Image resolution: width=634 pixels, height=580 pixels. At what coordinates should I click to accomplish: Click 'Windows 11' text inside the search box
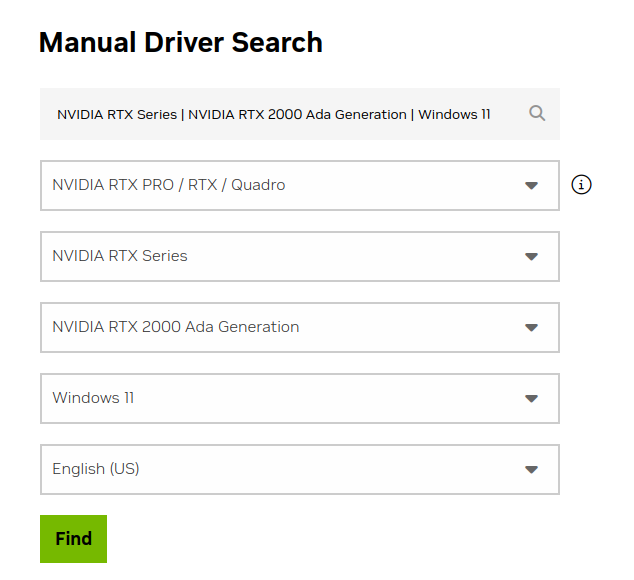(454, 114)
